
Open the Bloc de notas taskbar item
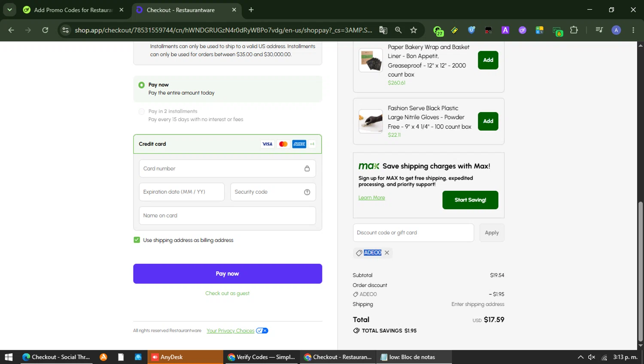[413, 357]
